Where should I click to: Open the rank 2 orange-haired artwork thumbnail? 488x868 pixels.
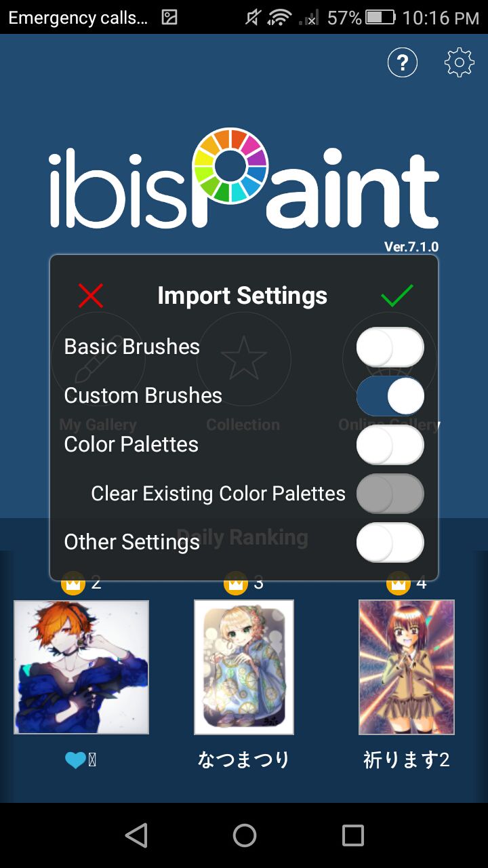(81, 667)
